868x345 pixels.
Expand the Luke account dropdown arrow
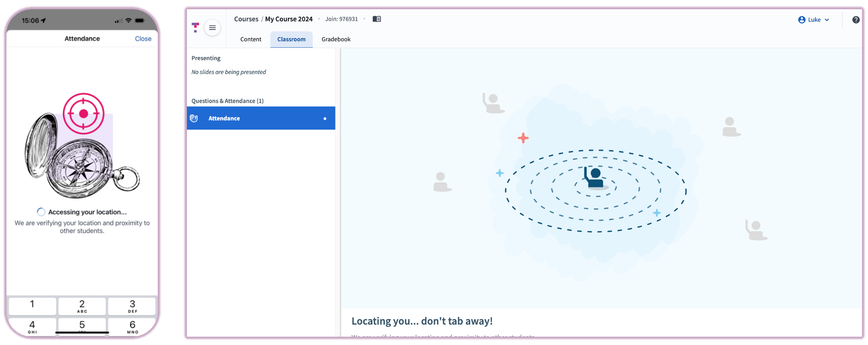coord(827,20)
